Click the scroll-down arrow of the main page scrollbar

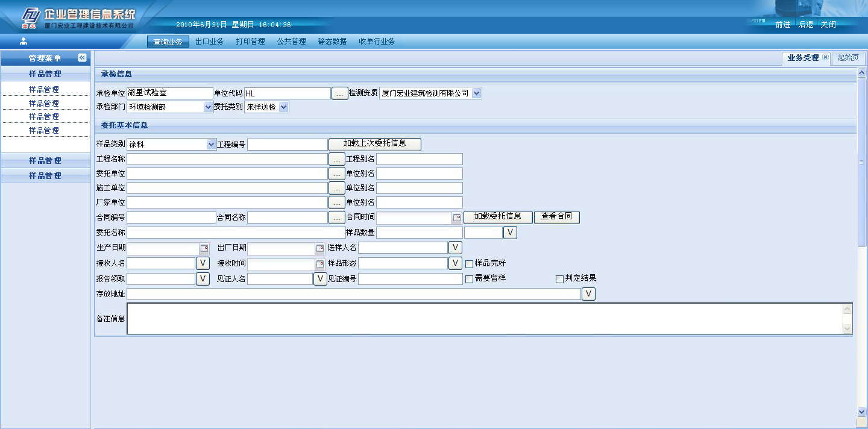point(861,412)
